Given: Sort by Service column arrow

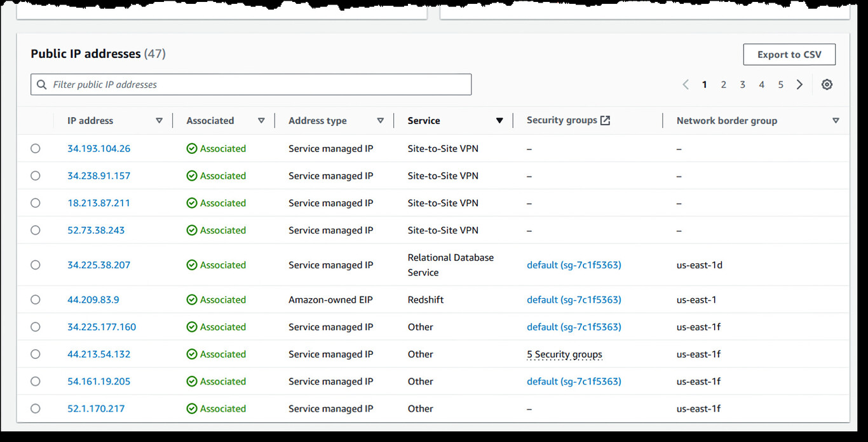Looking at the screenshot, I should pos(499,121).
